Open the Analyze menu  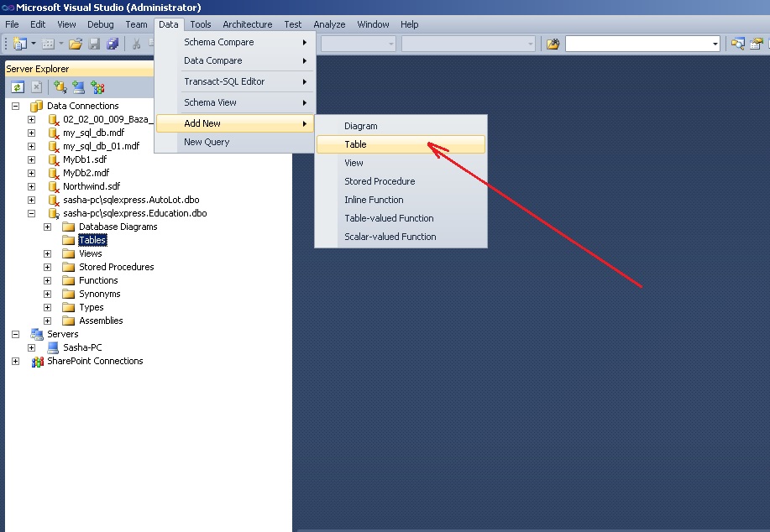pyautogui.click(x=329, y=24)
